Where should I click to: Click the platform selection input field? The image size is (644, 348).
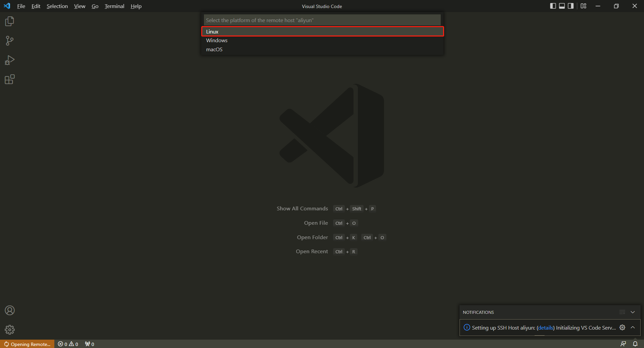[322, 20]
